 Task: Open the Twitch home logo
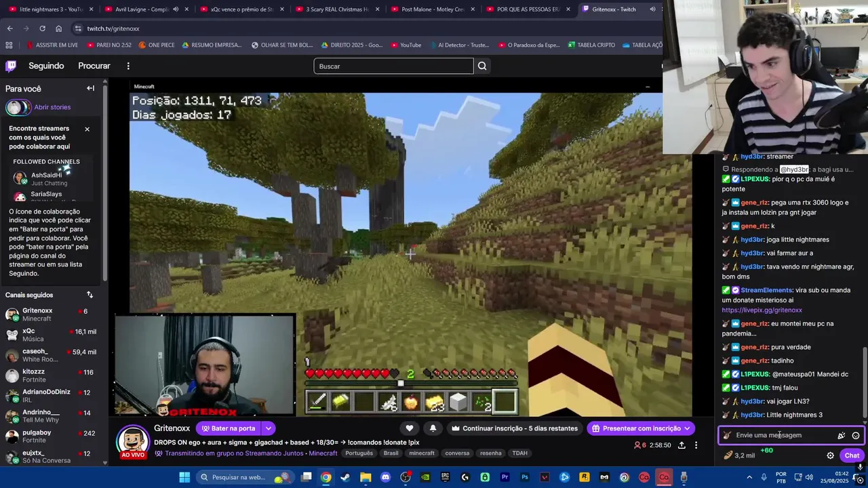11,66
